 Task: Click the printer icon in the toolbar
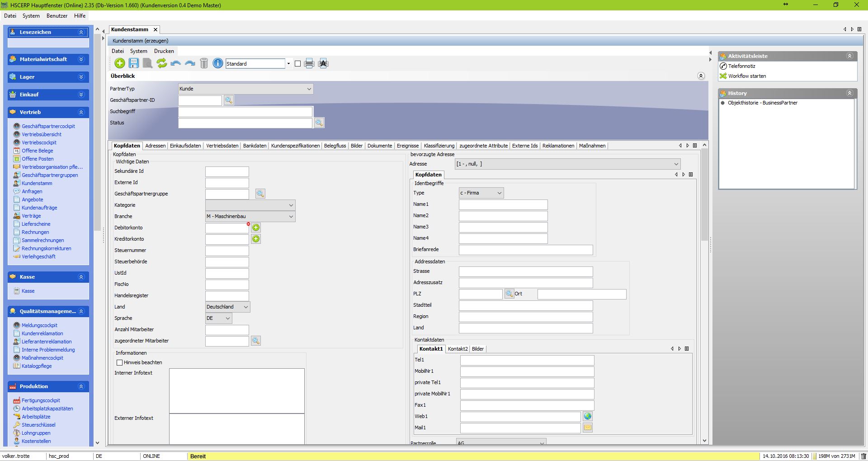[x=309, y=63]
